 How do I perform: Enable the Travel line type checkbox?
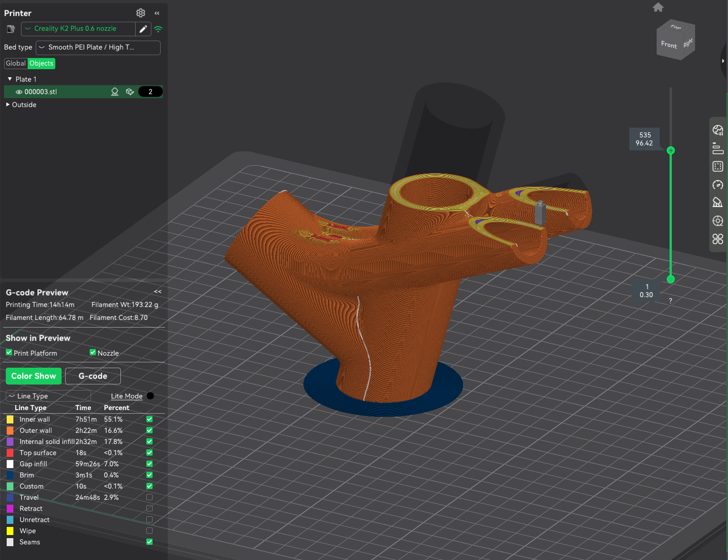pyautogui.click(x=149, y=497)
